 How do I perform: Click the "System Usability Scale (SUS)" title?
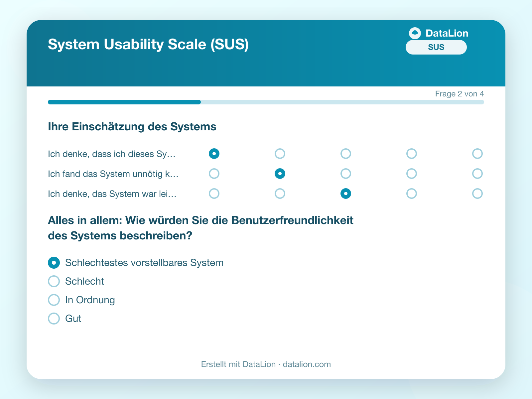pos(148,45)
